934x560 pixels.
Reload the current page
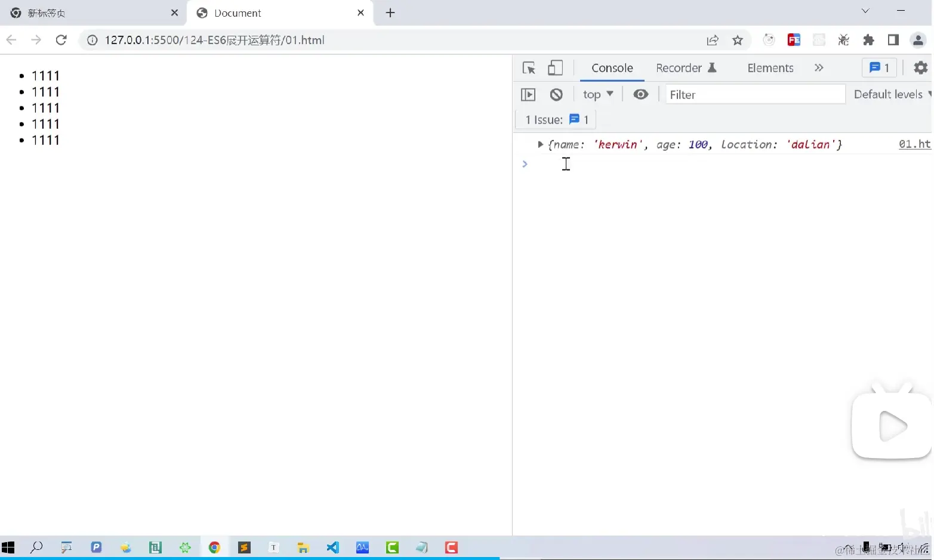(61, 40)
